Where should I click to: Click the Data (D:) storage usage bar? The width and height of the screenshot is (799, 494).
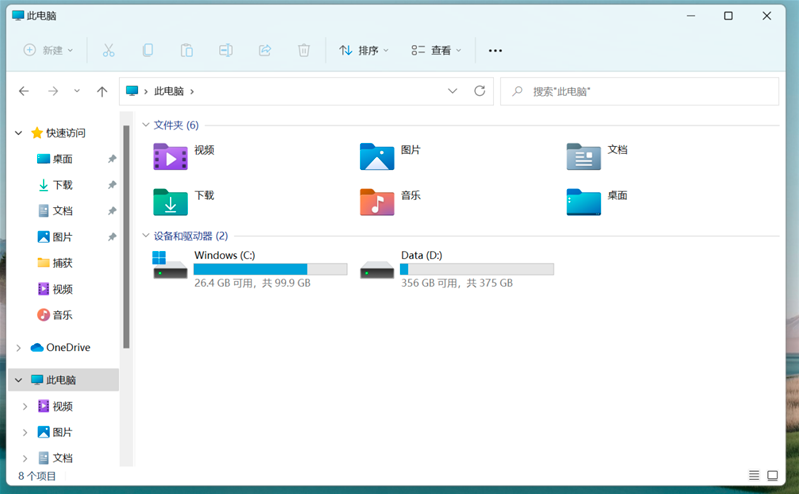tap(477, 269)
